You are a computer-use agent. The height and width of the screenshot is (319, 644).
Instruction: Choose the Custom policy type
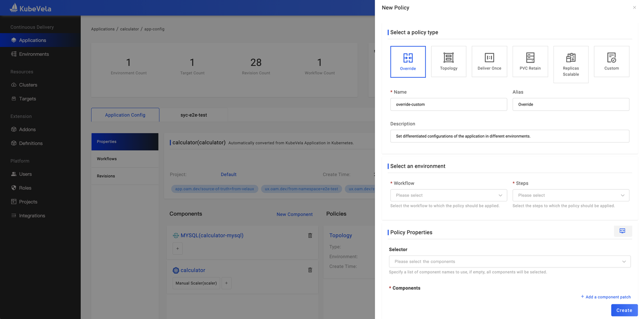point(611,61)
